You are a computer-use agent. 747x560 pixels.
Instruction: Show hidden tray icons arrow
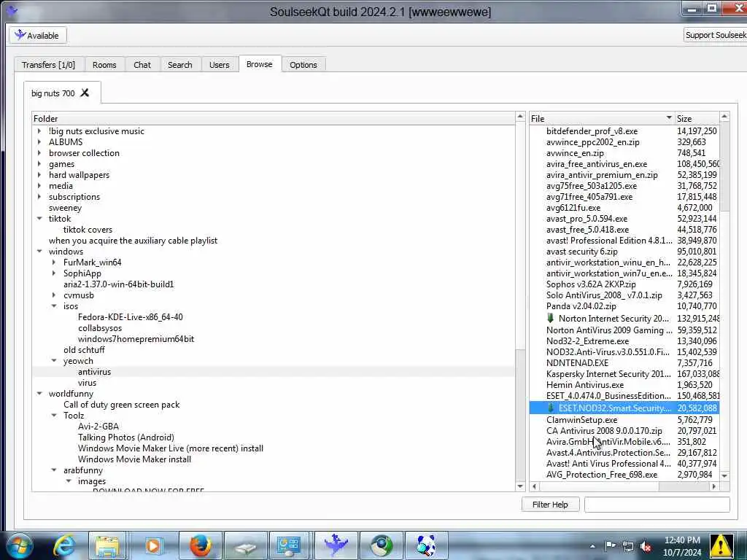(592, 547)
